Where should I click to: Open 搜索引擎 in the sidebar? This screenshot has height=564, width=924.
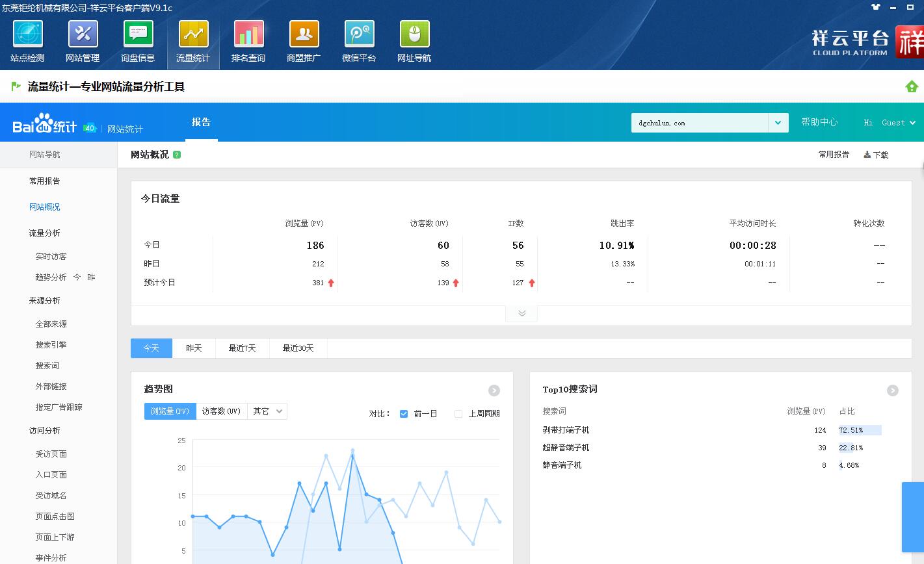(51, 345)
